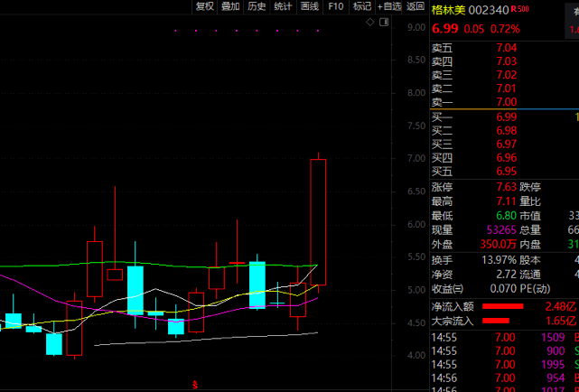Click the 涨停 limit-up price 7.63
This screenshot has width=579, height=392.
point(506,186)
